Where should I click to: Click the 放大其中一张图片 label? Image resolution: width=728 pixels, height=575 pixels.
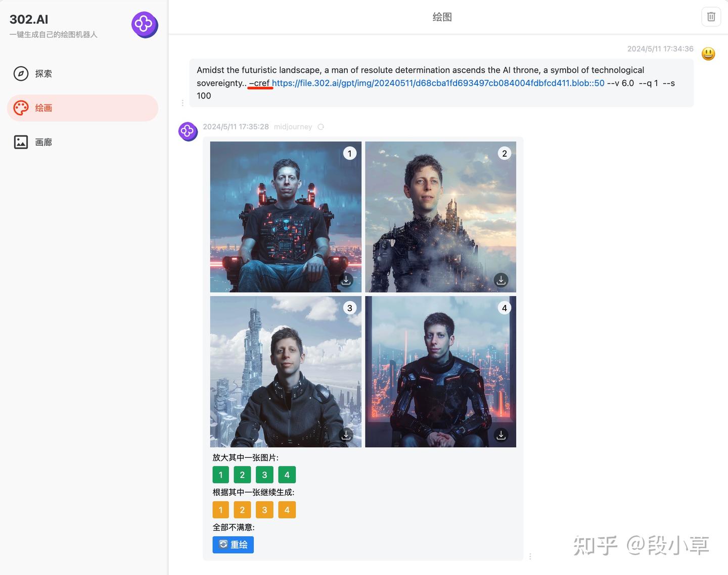coord(245,458)
